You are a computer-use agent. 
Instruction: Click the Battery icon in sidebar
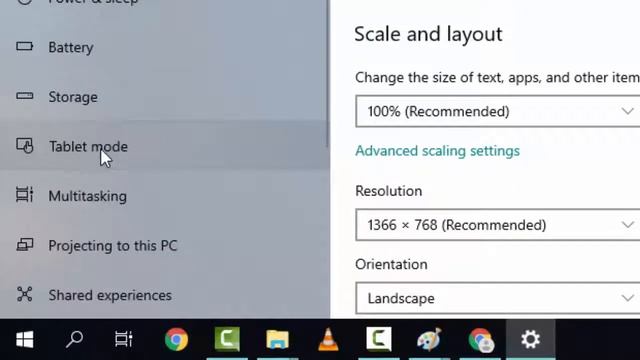click(24, 47)
